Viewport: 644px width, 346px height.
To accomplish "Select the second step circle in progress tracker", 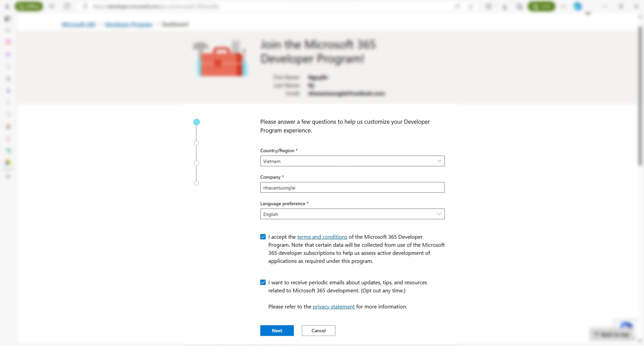I will point(197,143).
